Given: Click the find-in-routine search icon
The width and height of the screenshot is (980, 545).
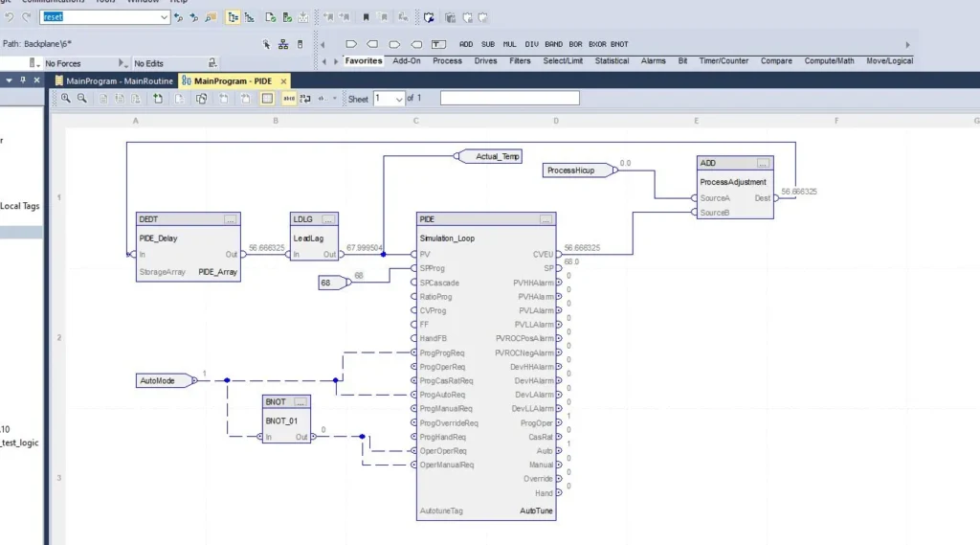Looking at the screenshot, I should click(x=212, y=17).
